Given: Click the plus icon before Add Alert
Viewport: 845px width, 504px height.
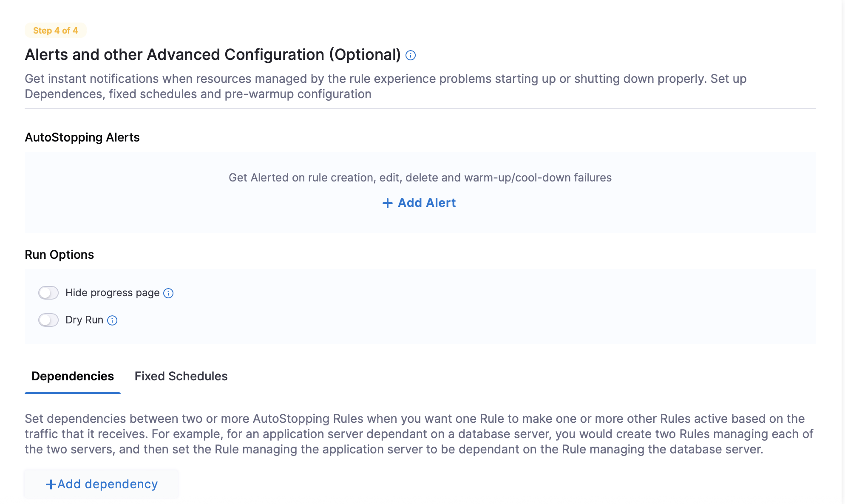Looking at the screenshot, I should (x=387, y=203).
